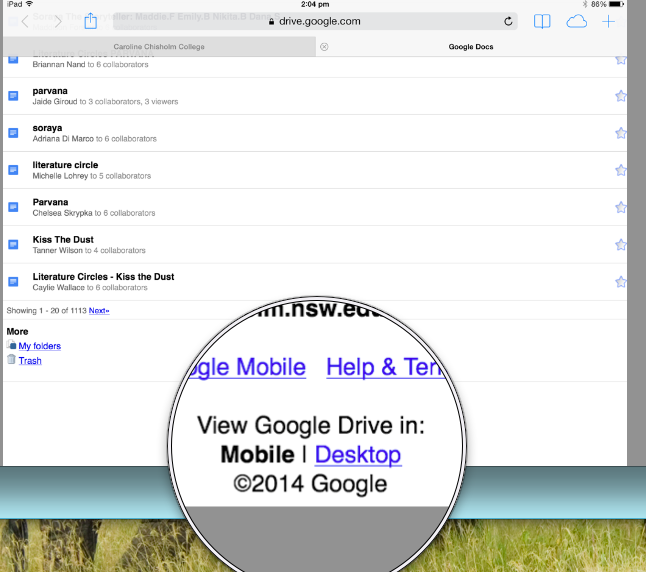The image size is (646, 572).
Task: Star the soraya document
Action: [x=620, y=133]
